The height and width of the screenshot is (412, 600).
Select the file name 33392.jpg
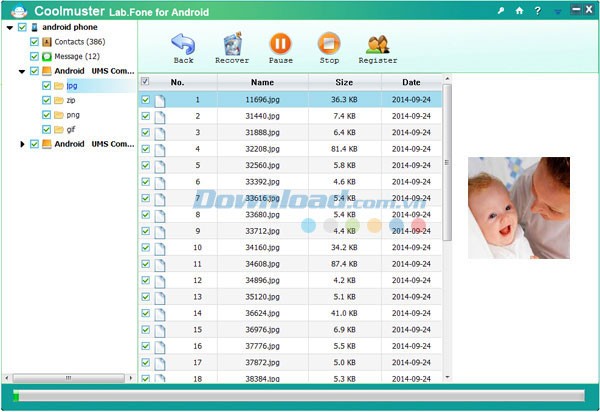coord(262,182)
